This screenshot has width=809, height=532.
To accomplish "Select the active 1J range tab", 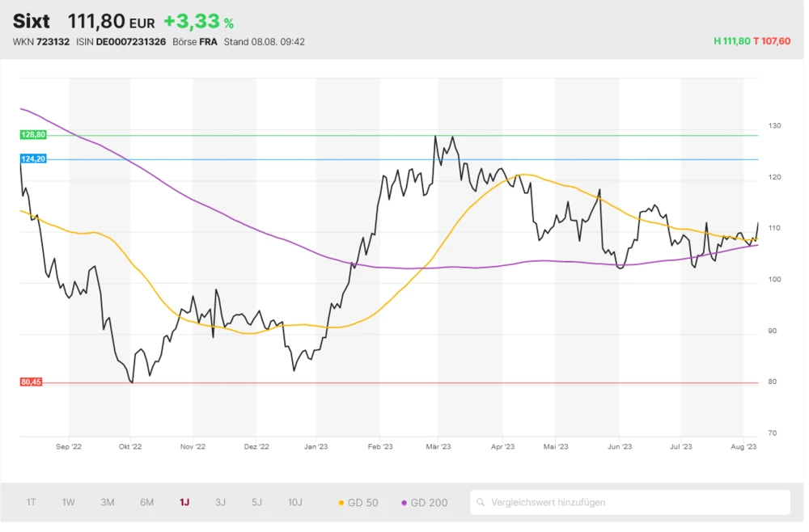I will click(184, 502).
